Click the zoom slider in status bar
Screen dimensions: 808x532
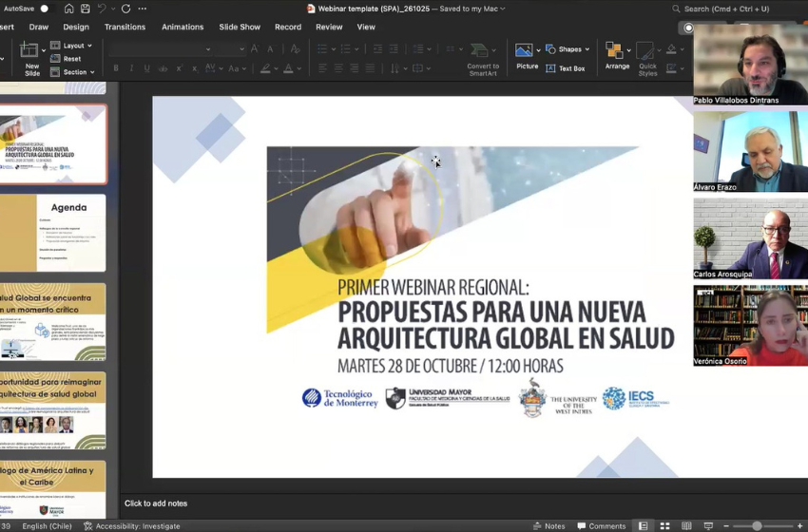click(x=758, y=525)
